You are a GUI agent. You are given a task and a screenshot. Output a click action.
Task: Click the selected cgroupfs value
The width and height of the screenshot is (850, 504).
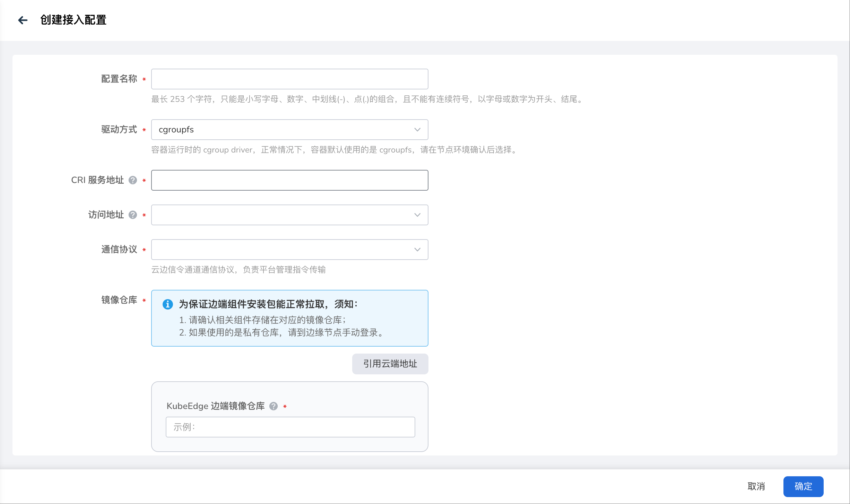tap(176, 130)
